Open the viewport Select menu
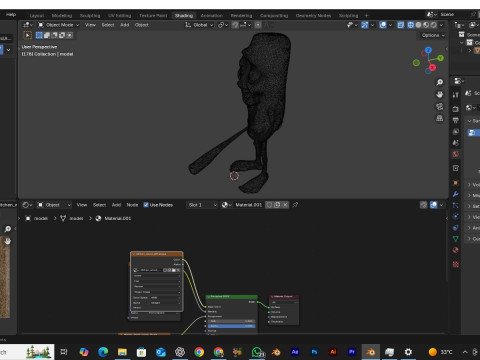Viewport: 480px width, 360px height. pyautogui.click(x=108, y=25)
